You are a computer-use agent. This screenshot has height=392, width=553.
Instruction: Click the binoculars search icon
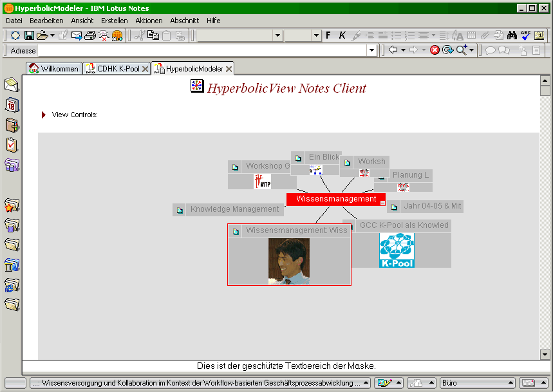(512, 35)
